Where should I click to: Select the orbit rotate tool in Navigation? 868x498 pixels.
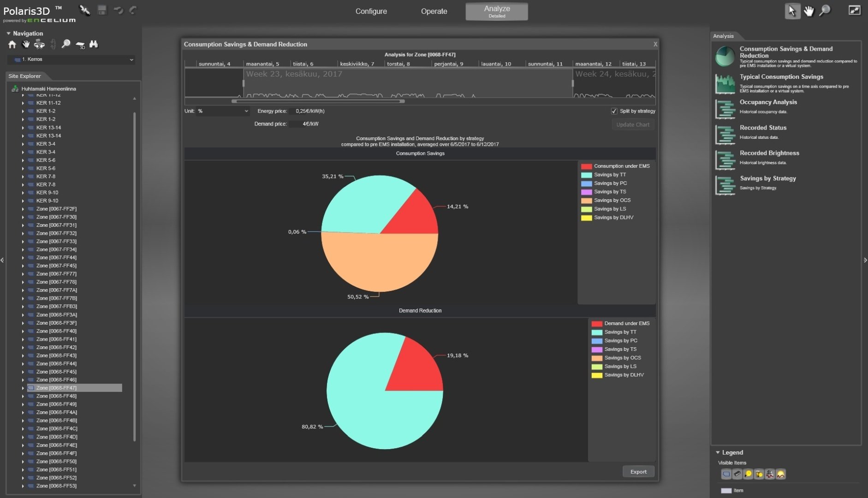pos(39,44)
